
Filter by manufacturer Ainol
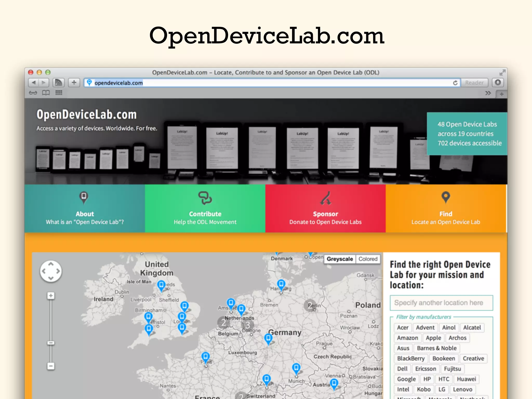449,328
